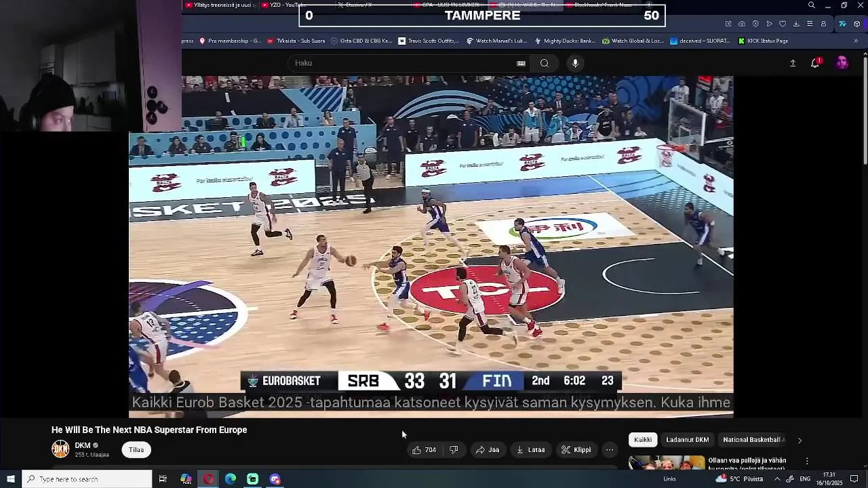The height and width of the screenshot is (488, 868).
Task: Like the video with 704 likes
Action: 424,449
